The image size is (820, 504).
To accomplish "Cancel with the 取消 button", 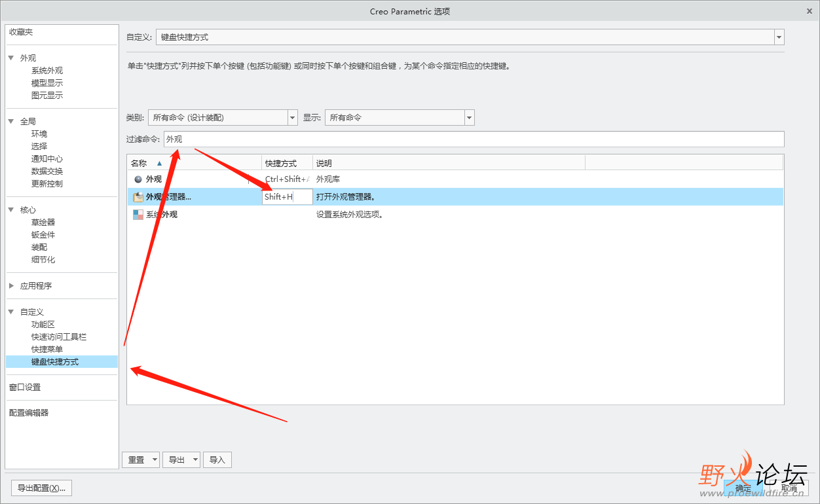I will point(789,488).
